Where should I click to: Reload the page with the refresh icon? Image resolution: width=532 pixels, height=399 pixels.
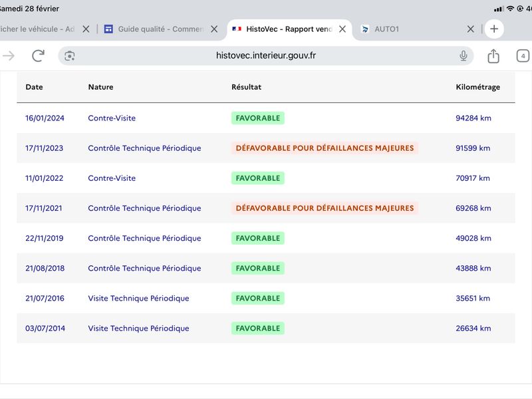tap(38, 56)
